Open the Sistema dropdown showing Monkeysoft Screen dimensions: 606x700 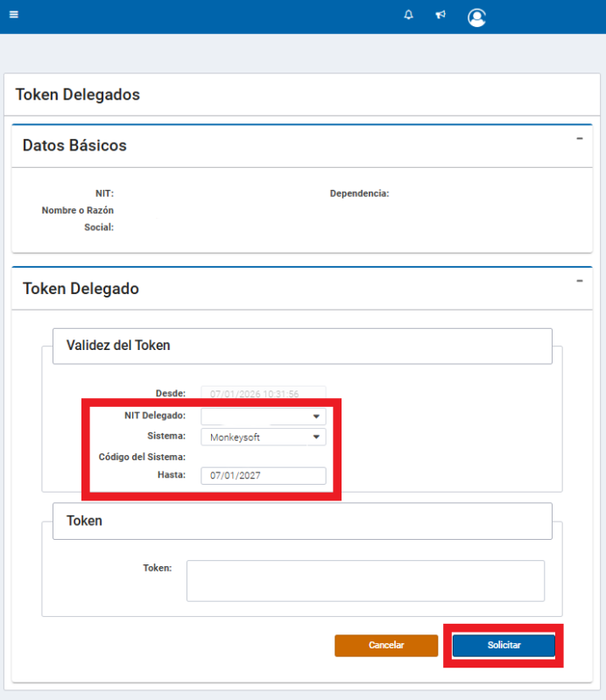263,437
